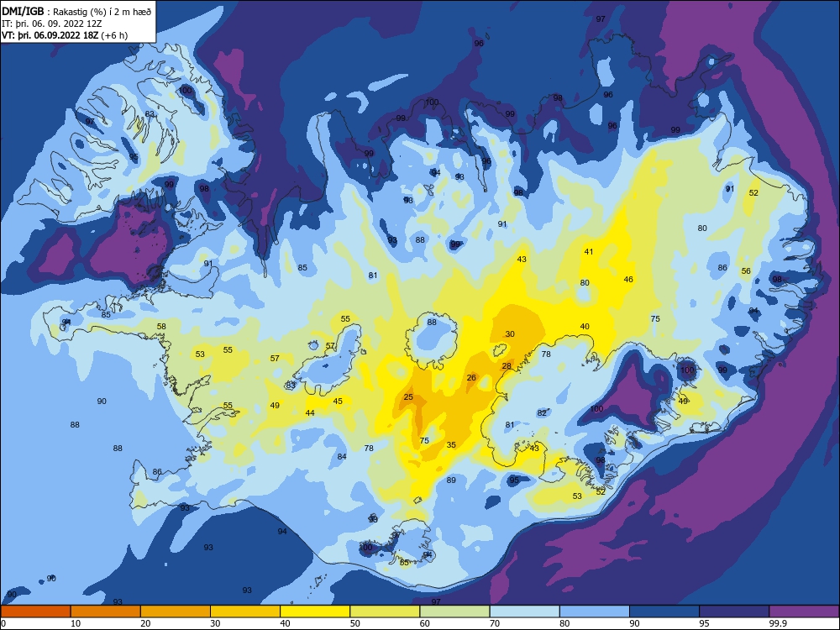840x630 pixels.
Task: Select the '82' humidity value on the map
Action: 542,413
